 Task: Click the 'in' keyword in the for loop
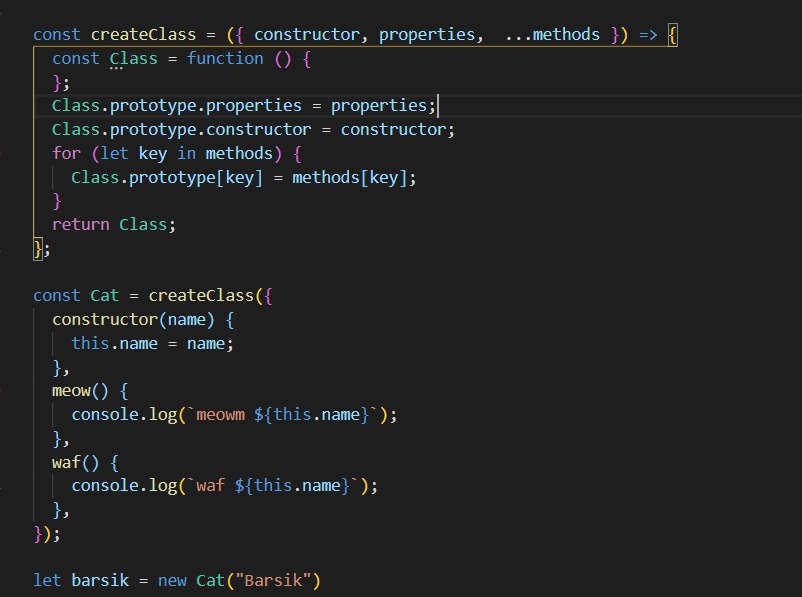pos(187,153)
